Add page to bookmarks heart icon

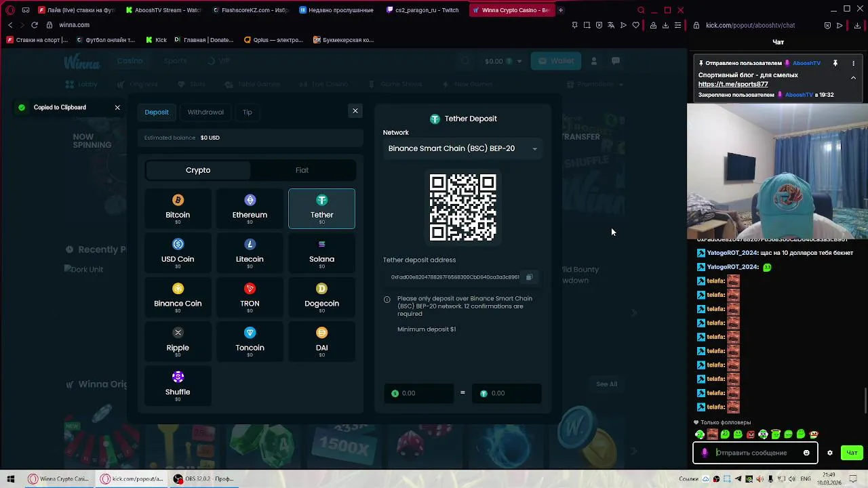[x=635, y=25]
